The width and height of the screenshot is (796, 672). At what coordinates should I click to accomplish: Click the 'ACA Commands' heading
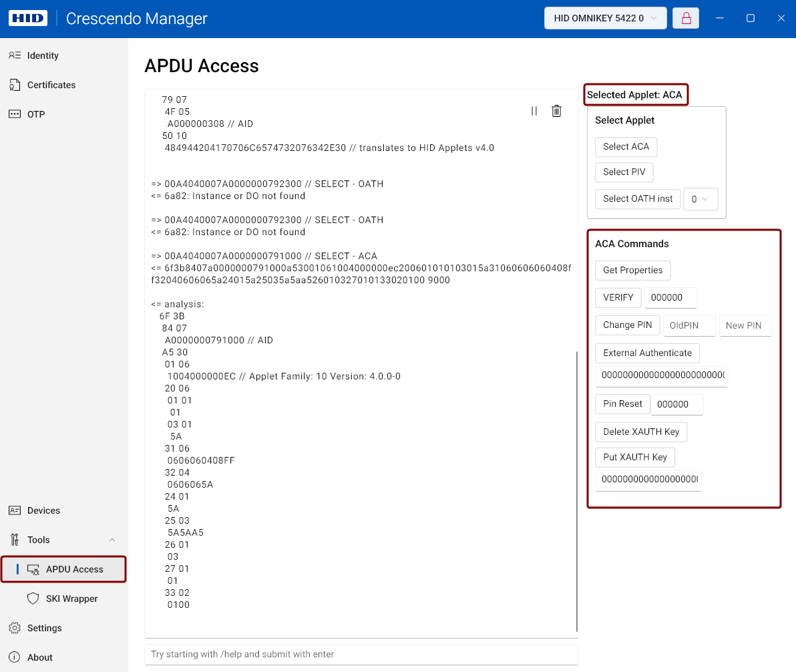(632, 244)
